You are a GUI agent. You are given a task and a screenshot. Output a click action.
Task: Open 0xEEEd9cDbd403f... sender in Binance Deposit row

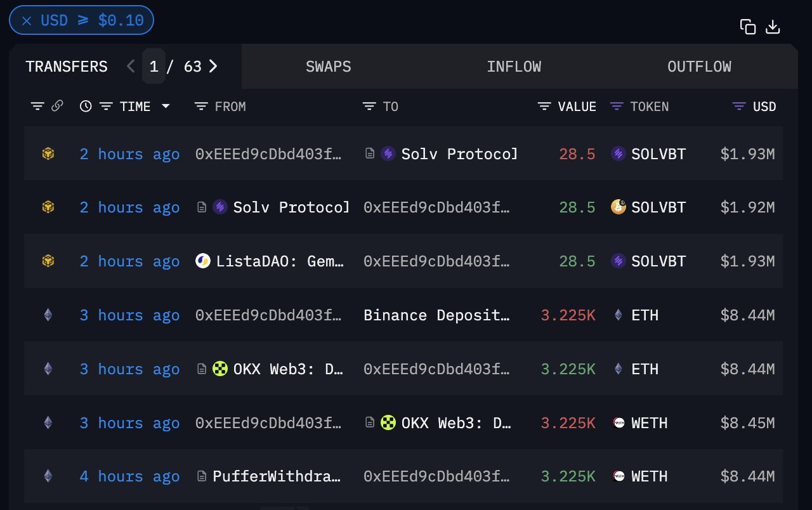[270, 315]
